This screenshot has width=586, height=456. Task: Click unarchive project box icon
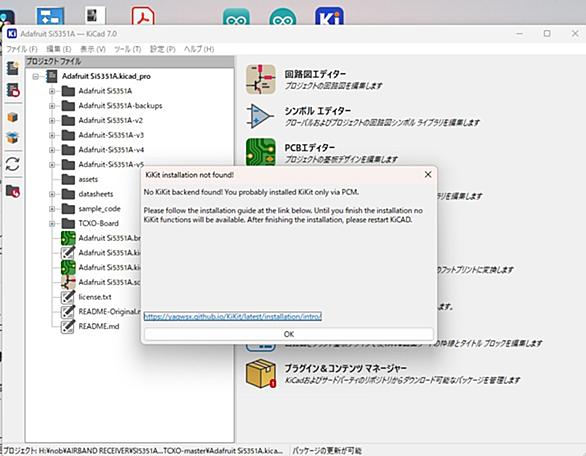[x=13, y=137]
